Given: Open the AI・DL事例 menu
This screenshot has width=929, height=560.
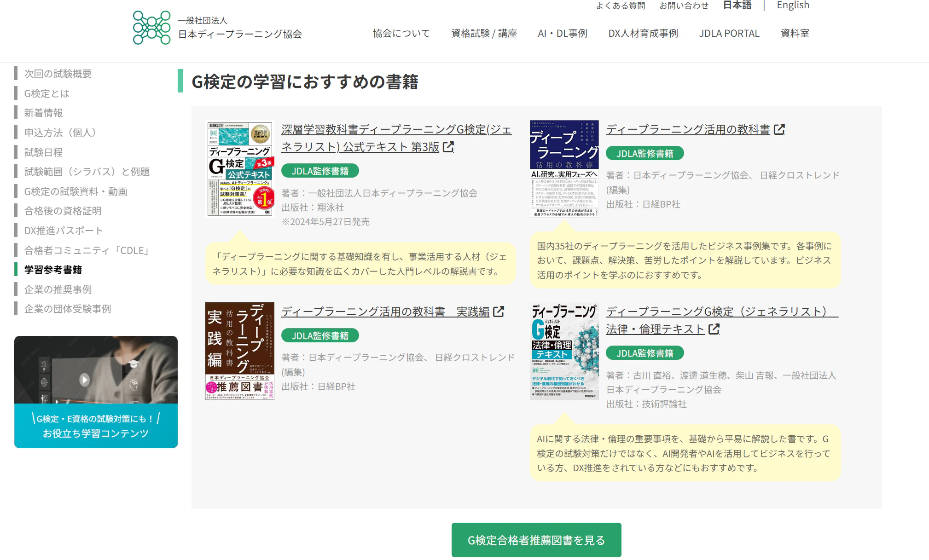Looking at the screenshot, I should [563, 33].
